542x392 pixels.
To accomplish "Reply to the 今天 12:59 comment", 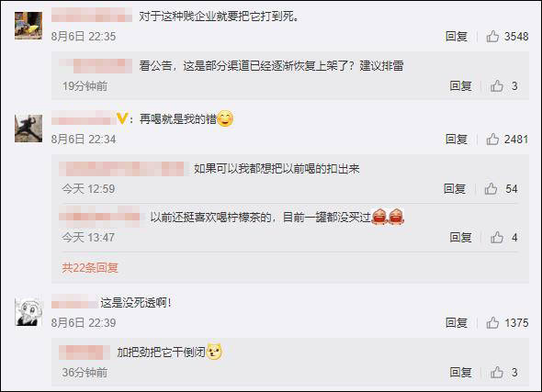I will pyautogui.click(x=455, y=188).
